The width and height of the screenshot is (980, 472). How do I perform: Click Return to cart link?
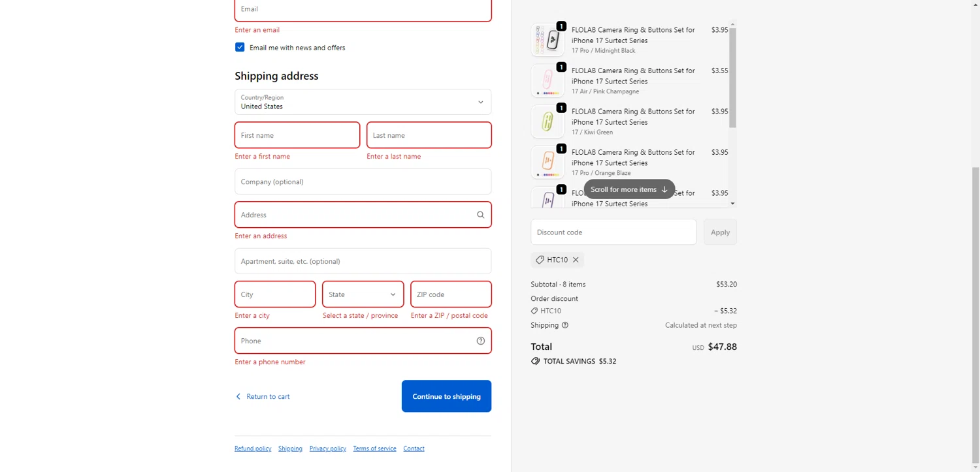tap(268, 396)
